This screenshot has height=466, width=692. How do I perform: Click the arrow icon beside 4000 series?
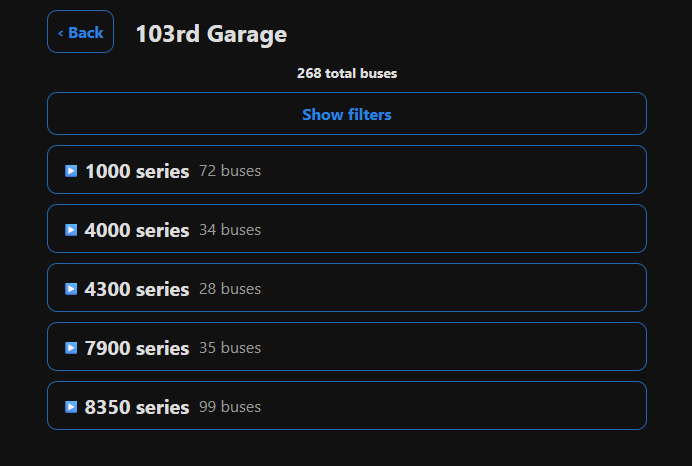(x=71, y=230)
